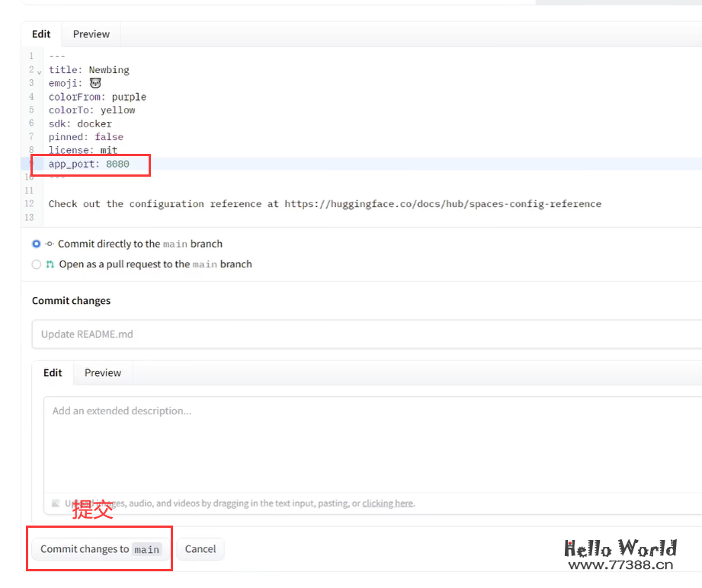Select 'Open as a pull request' radio button
Image resolution: width=702 pixels, height=588 pixels.
(x=37, y=264)
